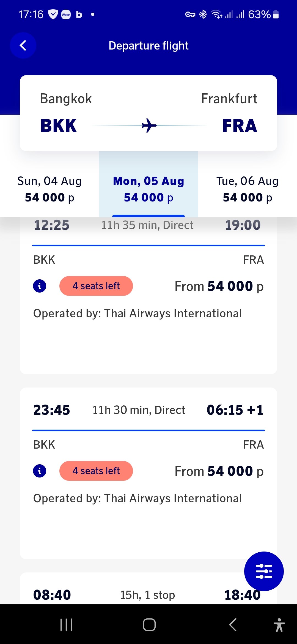Show info for the 12:25 flight
This screenshot has width=297, height=644.
pos(40,286)
